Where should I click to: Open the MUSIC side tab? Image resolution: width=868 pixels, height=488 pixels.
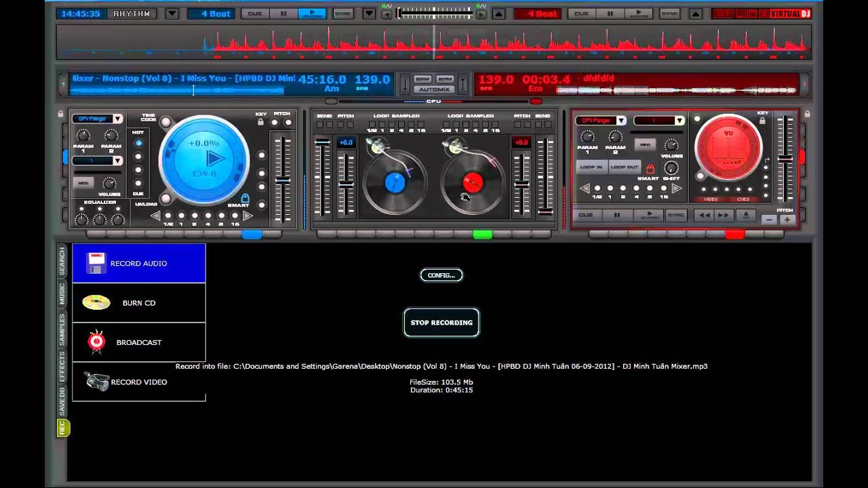(62, 294)
